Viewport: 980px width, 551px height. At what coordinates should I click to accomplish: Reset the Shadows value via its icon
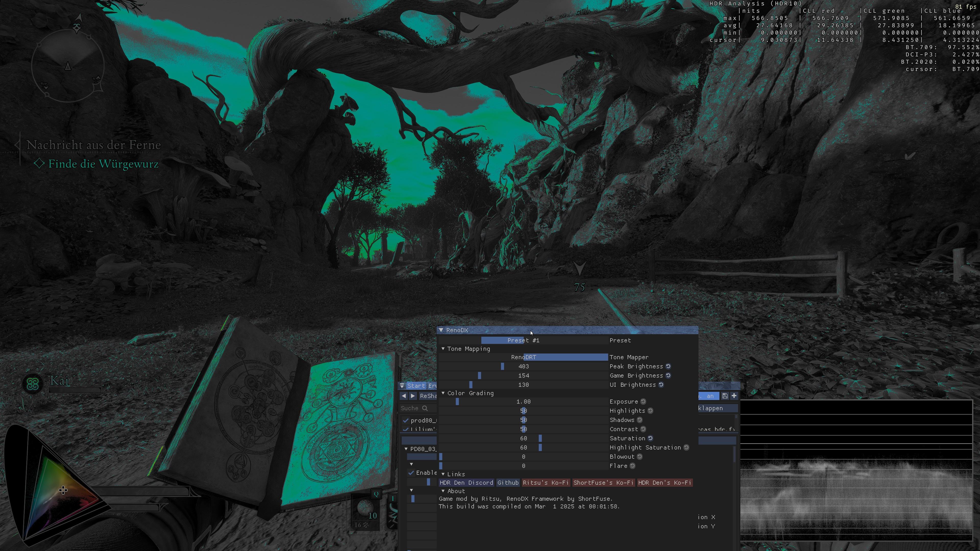[x=640, y=420]
